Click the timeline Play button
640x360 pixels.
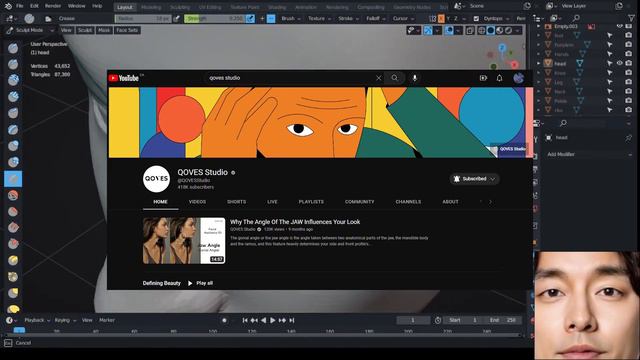(x=273, y=320)
